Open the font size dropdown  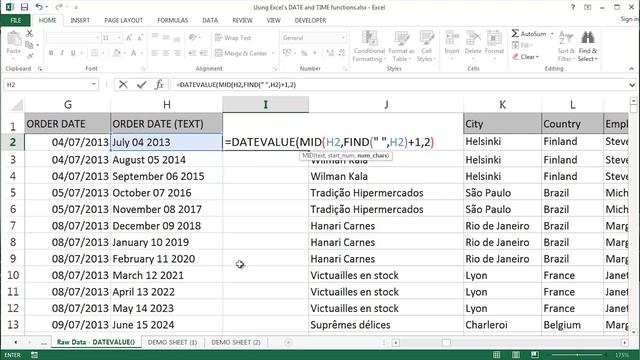click(x=119, y=38)
